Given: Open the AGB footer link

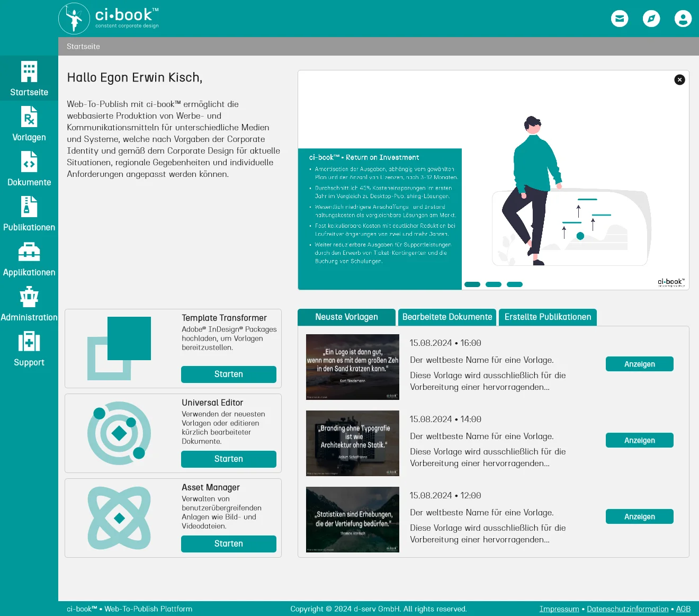Looking at the screenshot, I should 683,609.
